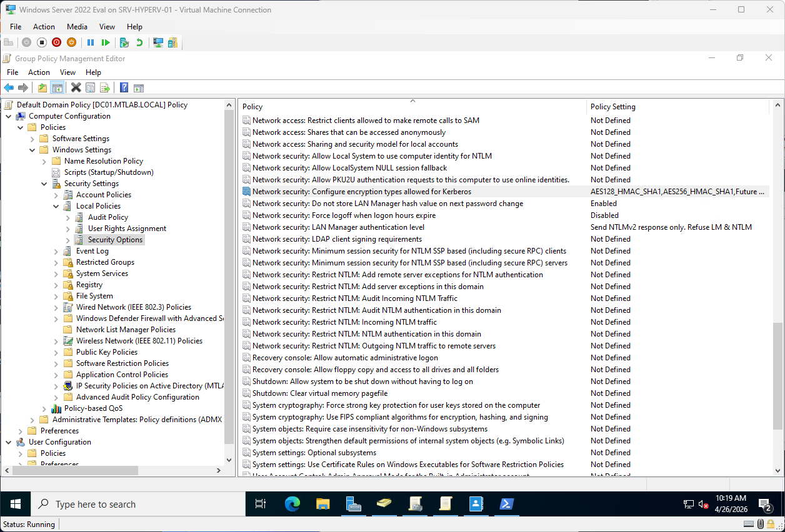Click the Start (power) VM button
This screenshot has height=532, width=785.
coord(26,42)
